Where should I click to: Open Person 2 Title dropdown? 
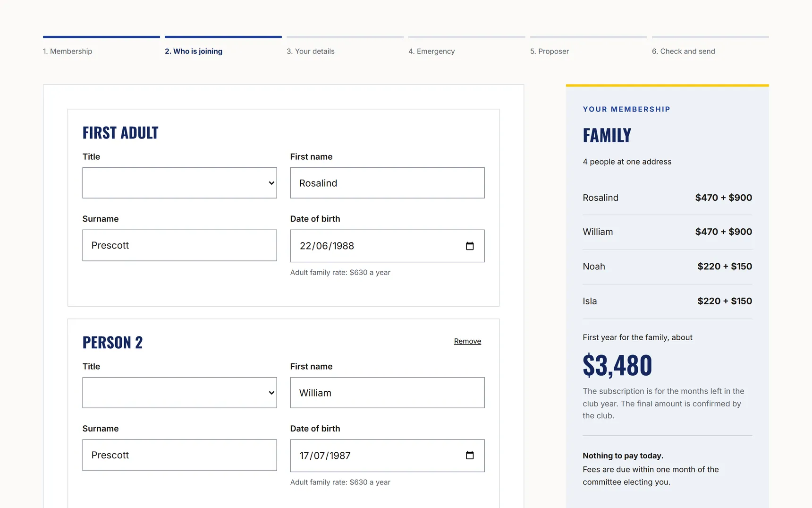tap(179, 393)
